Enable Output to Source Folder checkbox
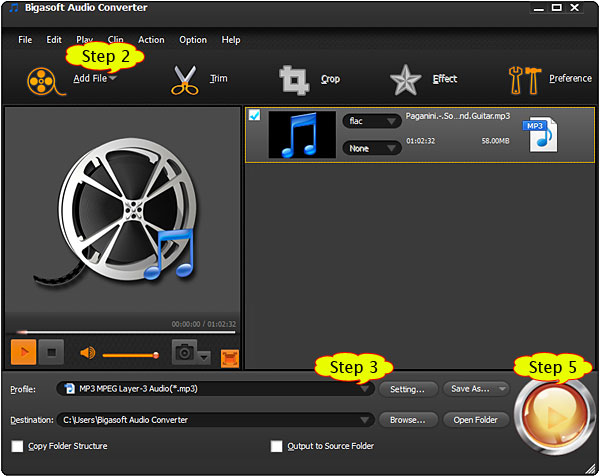600x476 pixels. pyautogui.click(x=276, y=446)
